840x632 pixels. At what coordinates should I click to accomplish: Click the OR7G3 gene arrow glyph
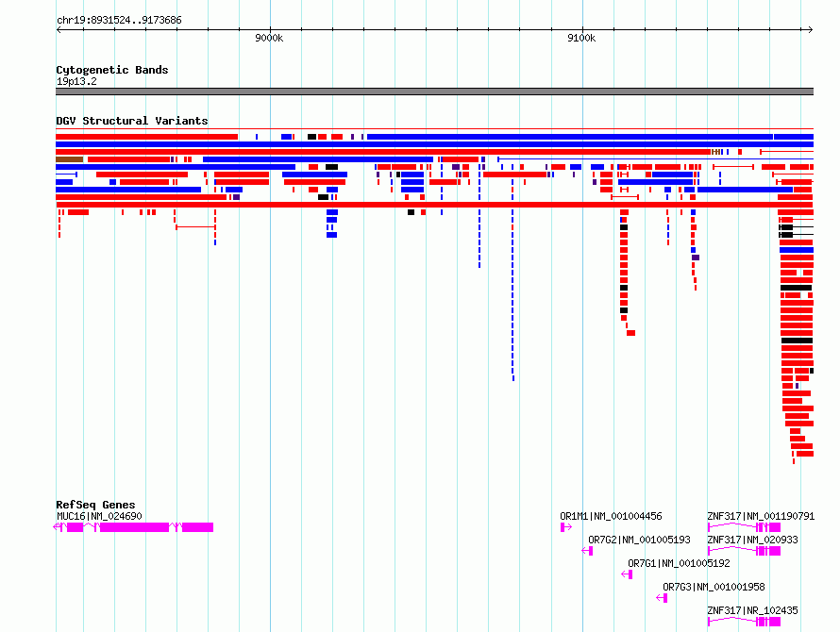point(662,598)
